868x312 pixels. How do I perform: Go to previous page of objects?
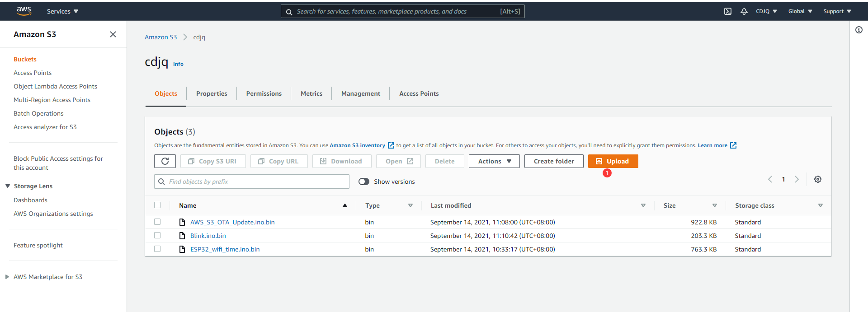pos(770,179)
